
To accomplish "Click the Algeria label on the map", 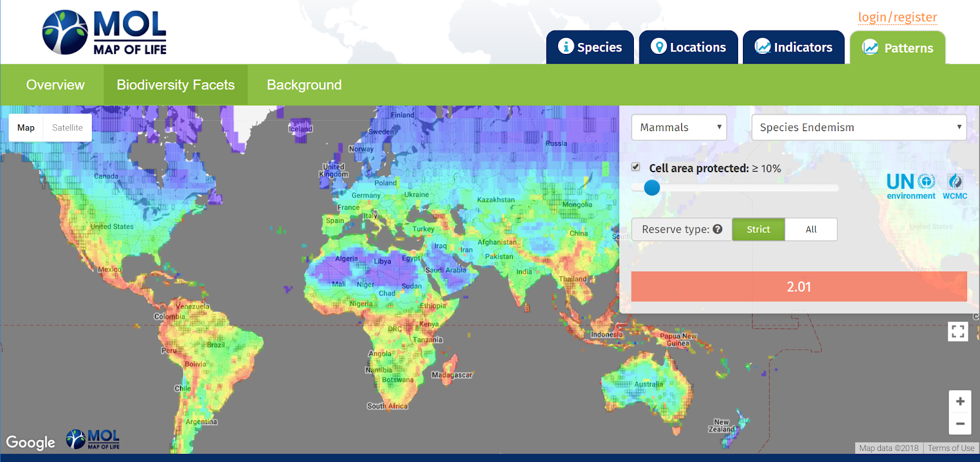I will tap(347, 259).
